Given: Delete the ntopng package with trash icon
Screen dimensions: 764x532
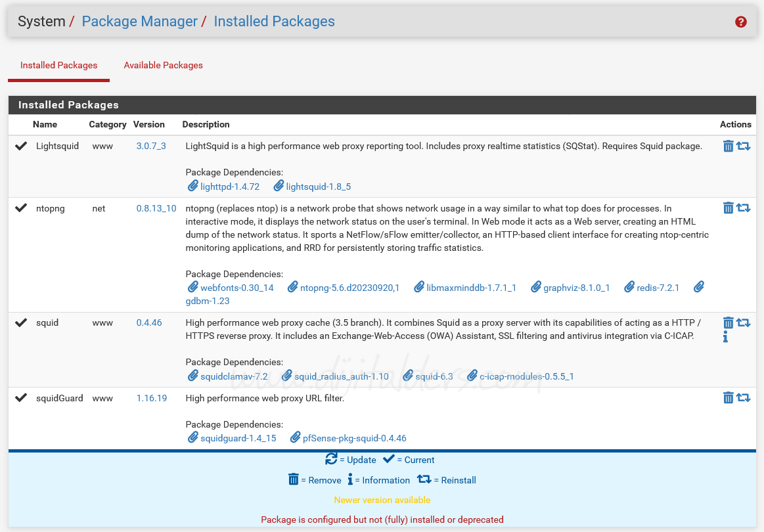Looking at the screenshot, I should point(728,208).
